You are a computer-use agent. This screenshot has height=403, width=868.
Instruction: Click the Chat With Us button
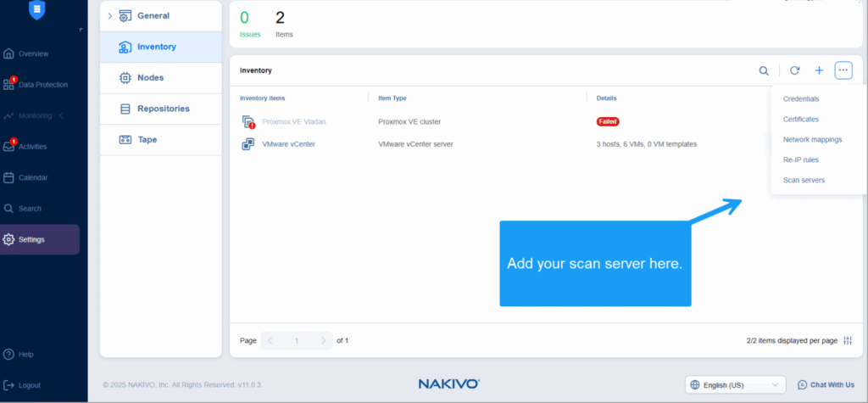pos(826,384)
